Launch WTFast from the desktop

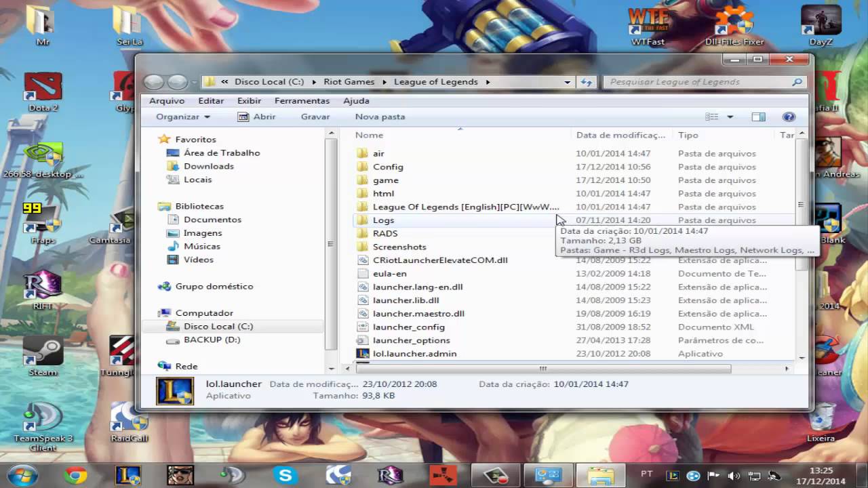648,26
